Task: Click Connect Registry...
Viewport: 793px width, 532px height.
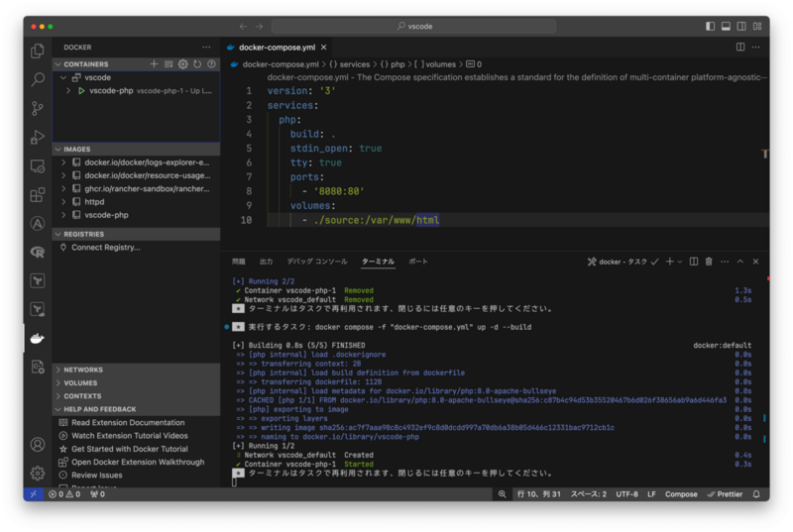Action: point(106,247)
